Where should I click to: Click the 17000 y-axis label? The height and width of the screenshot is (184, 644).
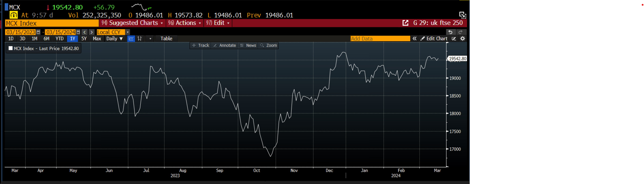[455, 149]
